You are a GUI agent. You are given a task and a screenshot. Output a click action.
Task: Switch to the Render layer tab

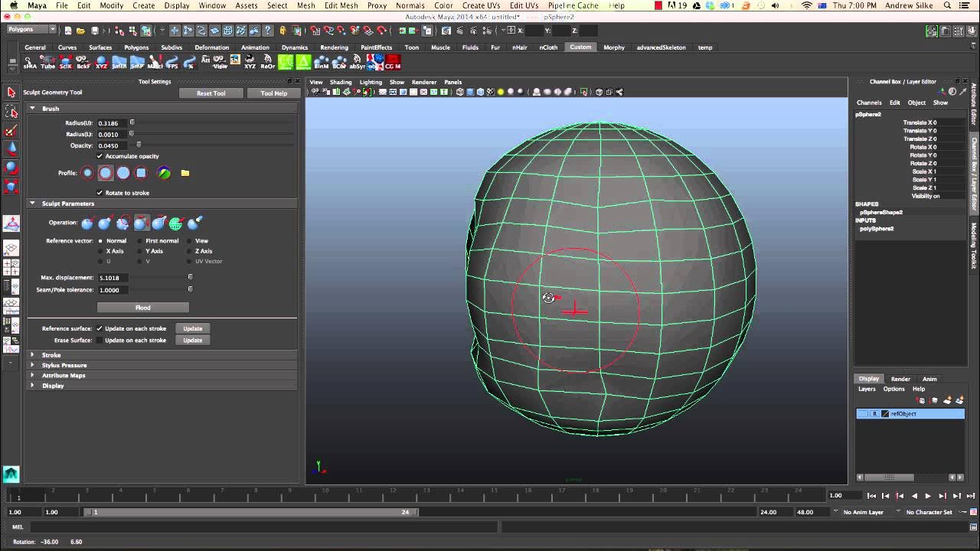pyautogui.click(x=900, y=379)
